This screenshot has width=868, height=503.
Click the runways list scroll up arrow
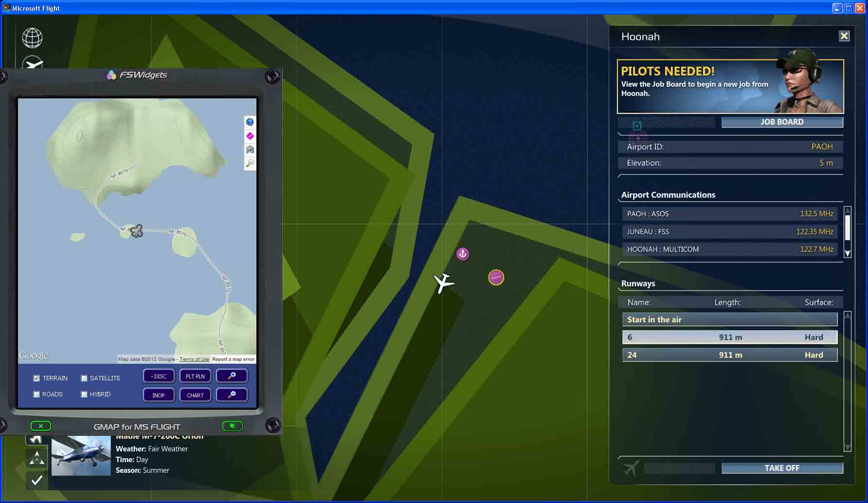(847, 315)
